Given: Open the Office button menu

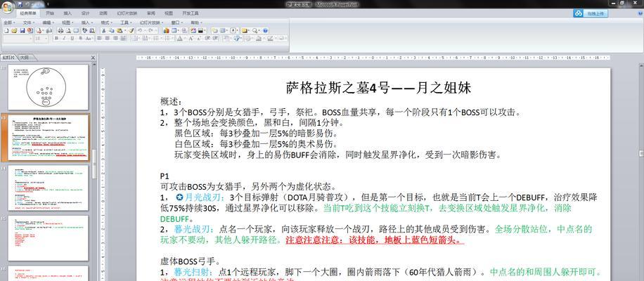Looking at the screenshot, I should (7, 7).
